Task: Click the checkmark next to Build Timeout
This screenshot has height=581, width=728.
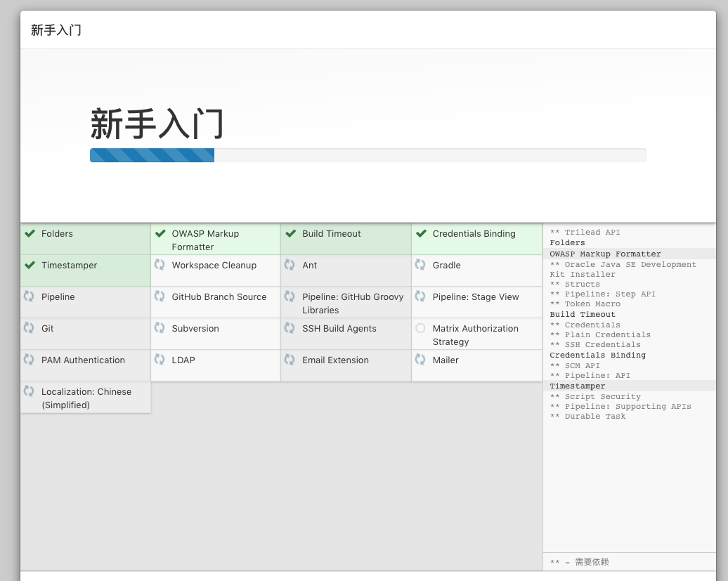Action: (290, 234)
